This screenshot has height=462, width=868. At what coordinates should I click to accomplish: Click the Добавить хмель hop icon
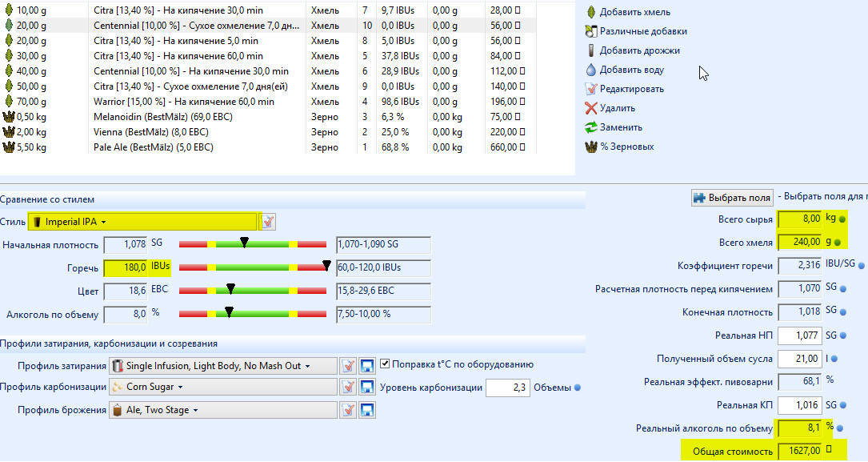590,12
